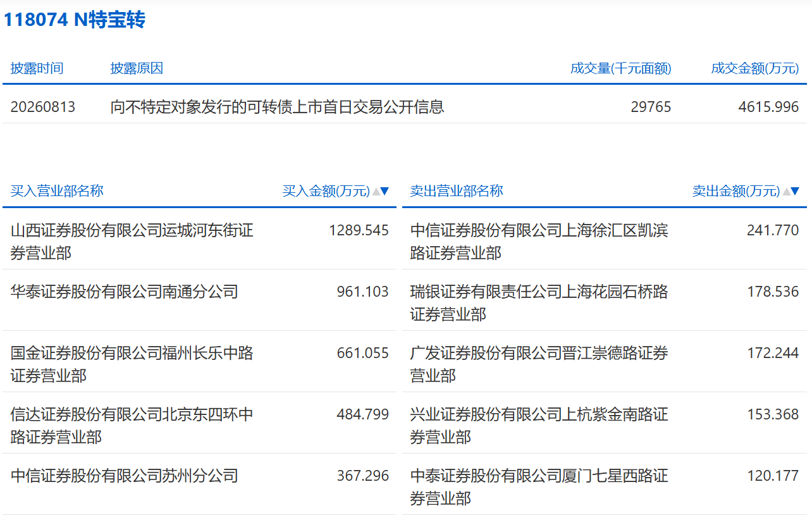Screen dimensions: 812x520
Task: Click buy amount 961.103
Action: 363,292
